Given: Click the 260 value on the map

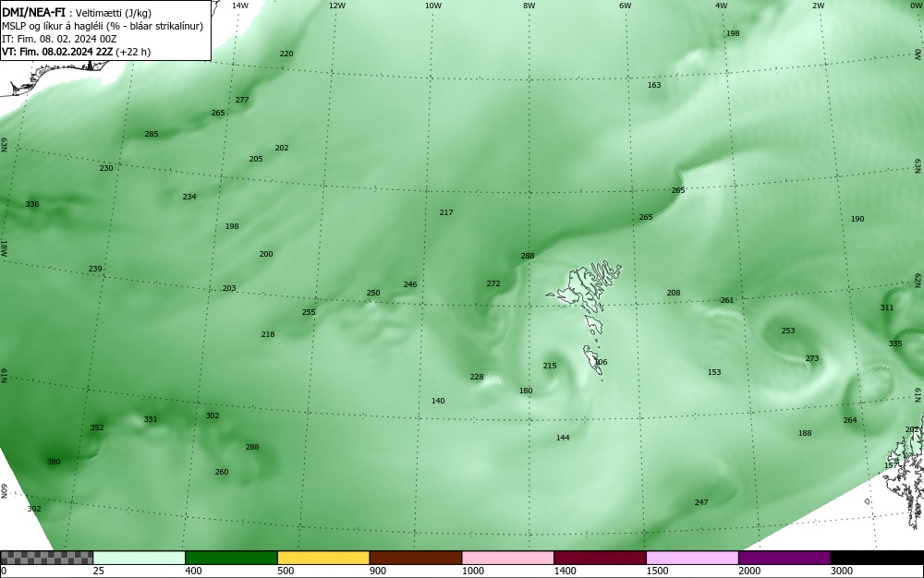Looking at the screenshot, I should 222,472.
